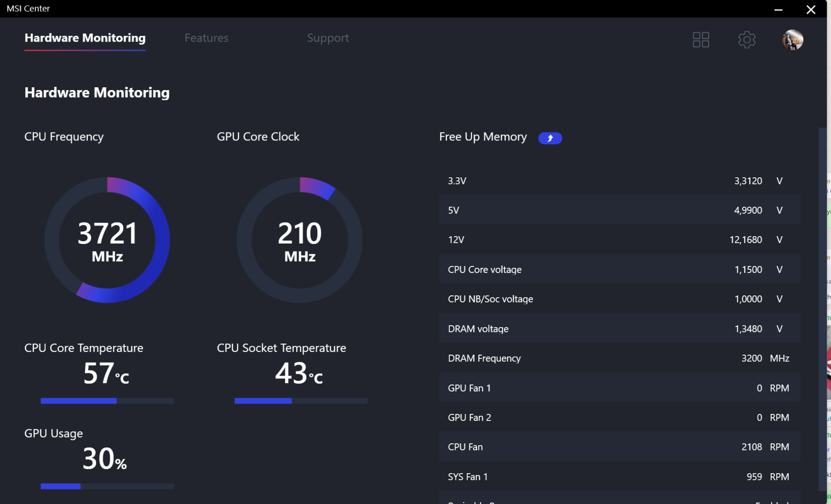The width and height of the screenshot is (831, 504).
Task: Select the DRAM Frequency row
Action: point(619,358)
